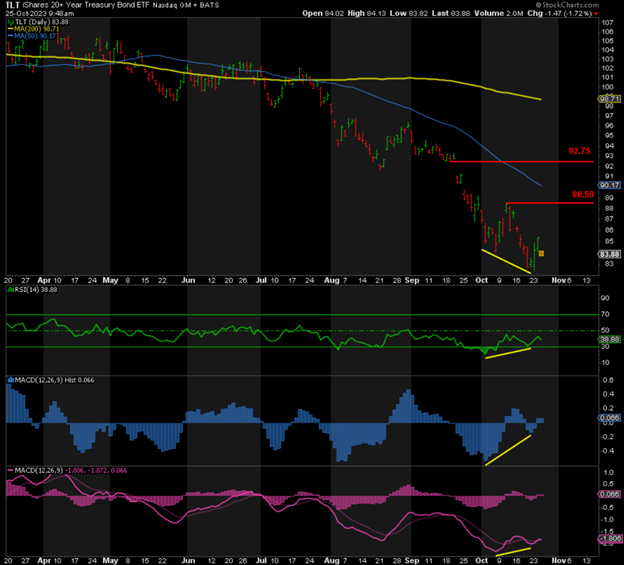Click the RSI line icon before RSI(14)

pos(11,290)
